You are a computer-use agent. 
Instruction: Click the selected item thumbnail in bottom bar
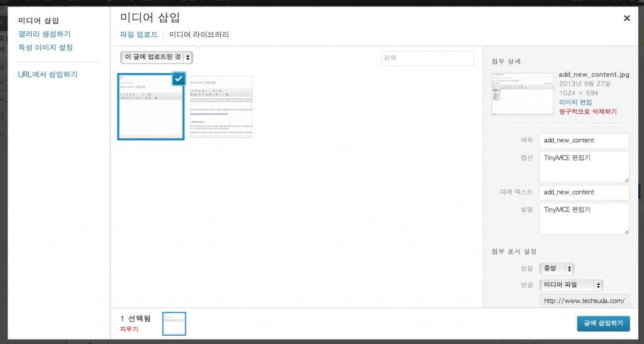(174, 323)
